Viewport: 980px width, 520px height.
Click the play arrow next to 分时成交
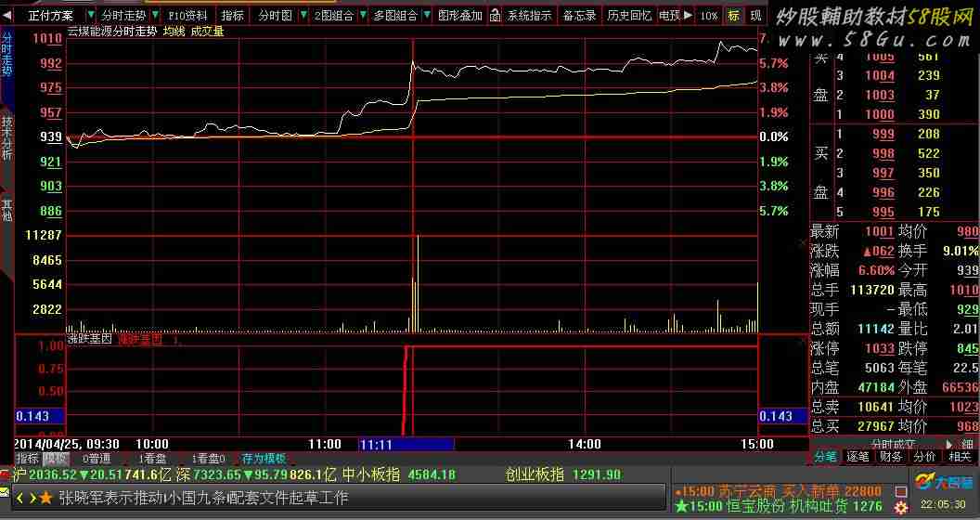(948, 444)
